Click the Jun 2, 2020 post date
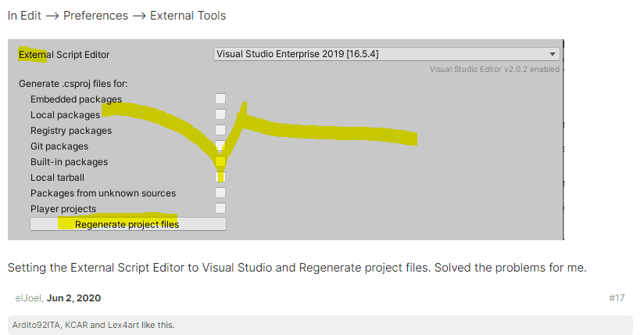The height and width of the screenshot is (335, 644). point(73,298)
